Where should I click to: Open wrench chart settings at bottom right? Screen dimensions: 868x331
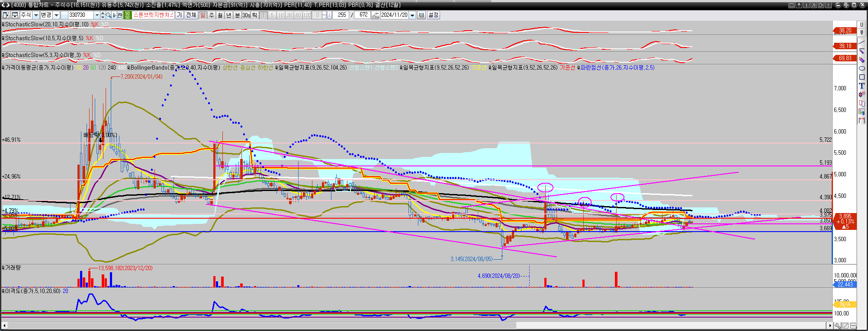click(x=838, y=325)
